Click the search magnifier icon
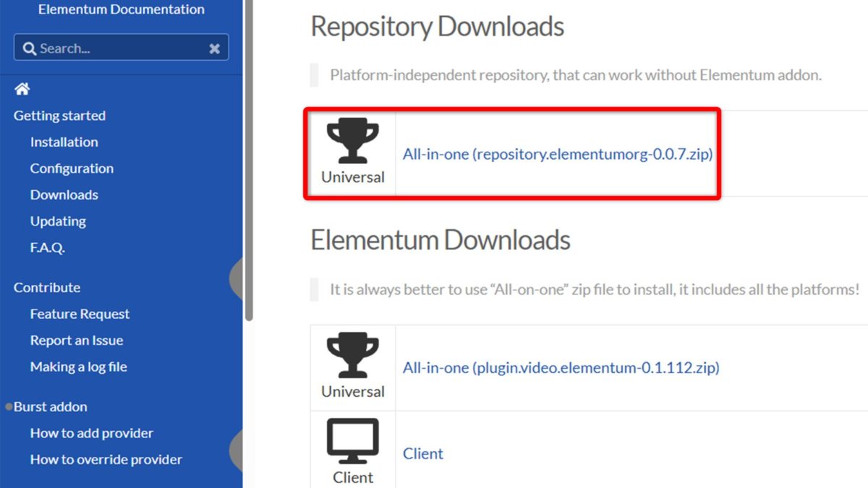Image resolution: width=868 pixels, height=488 pixels. [x=30, y=48]
